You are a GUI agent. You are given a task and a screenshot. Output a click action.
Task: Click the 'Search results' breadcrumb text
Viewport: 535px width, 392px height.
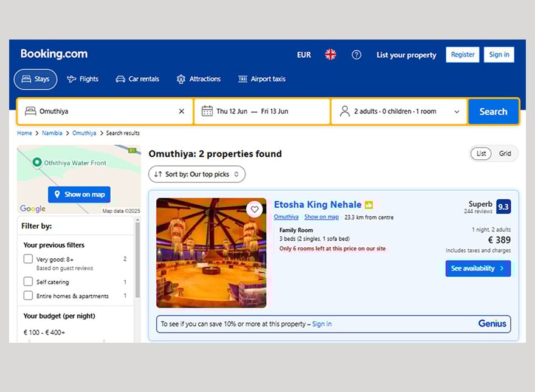pyautogui.click(x=122, y=133)
